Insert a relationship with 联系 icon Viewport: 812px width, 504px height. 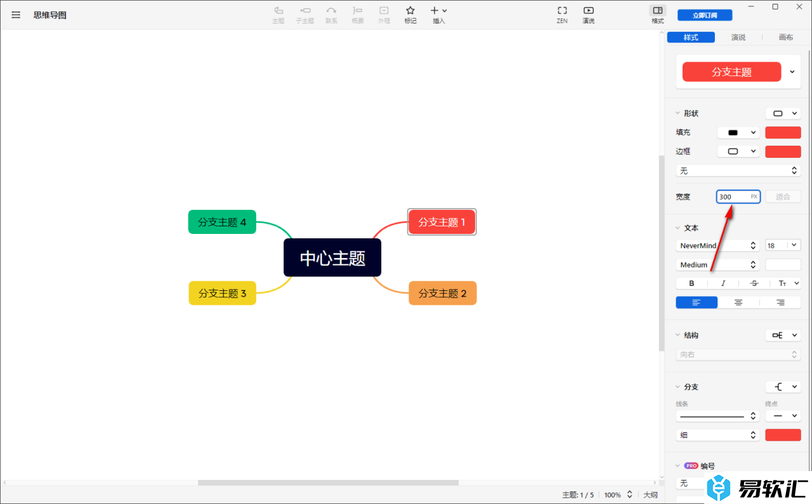tap(331, 15)
